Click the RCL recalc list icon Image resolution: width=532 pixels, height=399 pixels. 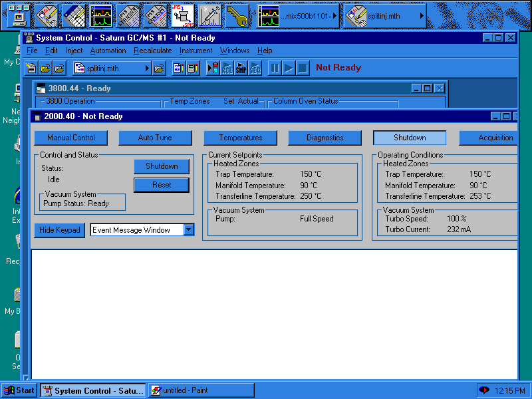(x=227, y=68)
